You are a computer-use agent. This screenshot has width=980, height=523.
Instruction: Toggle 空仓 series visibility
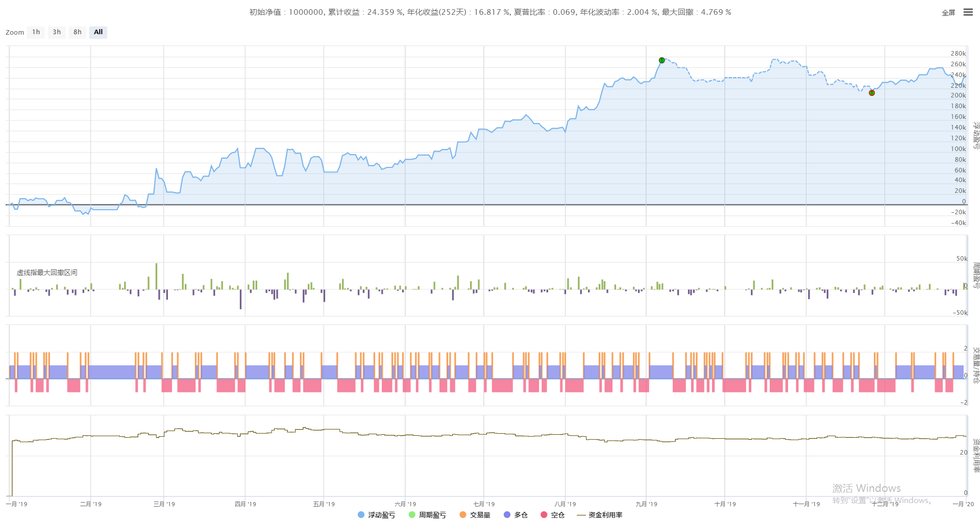(x=557, y=515)
